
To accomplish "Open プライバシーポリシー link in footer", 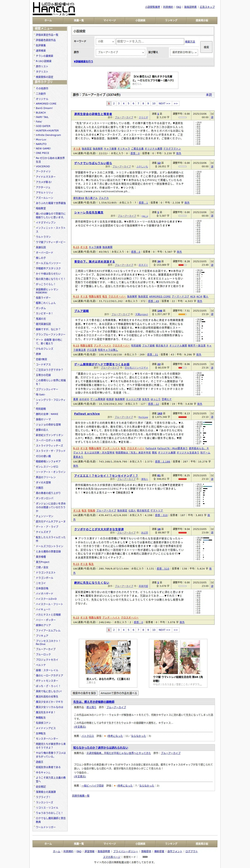I will coord(125,851).
